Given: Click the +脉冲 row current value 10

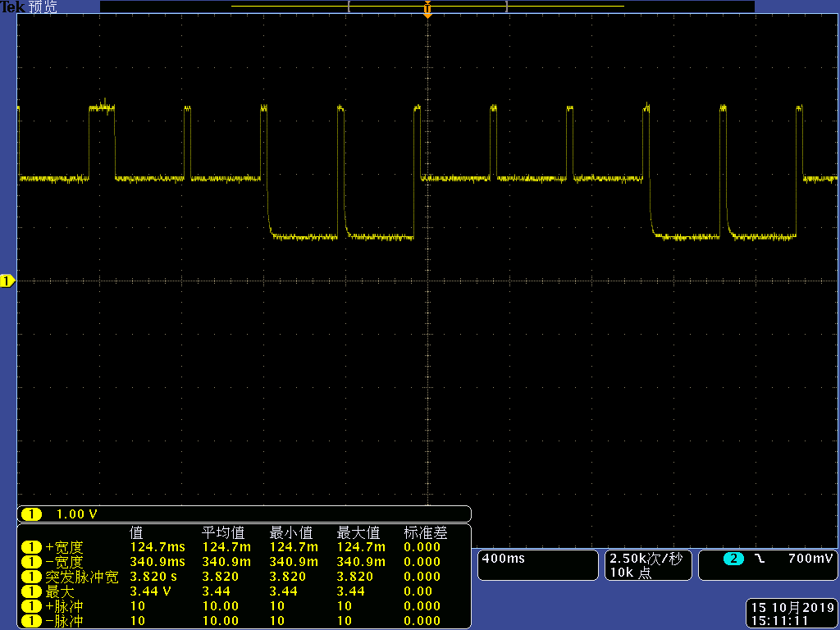Looking at the screenshot, I should [138, 606].
